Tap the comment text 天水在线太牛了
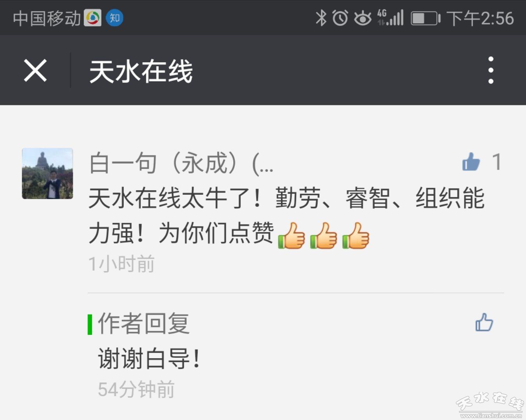 point(176,198)
